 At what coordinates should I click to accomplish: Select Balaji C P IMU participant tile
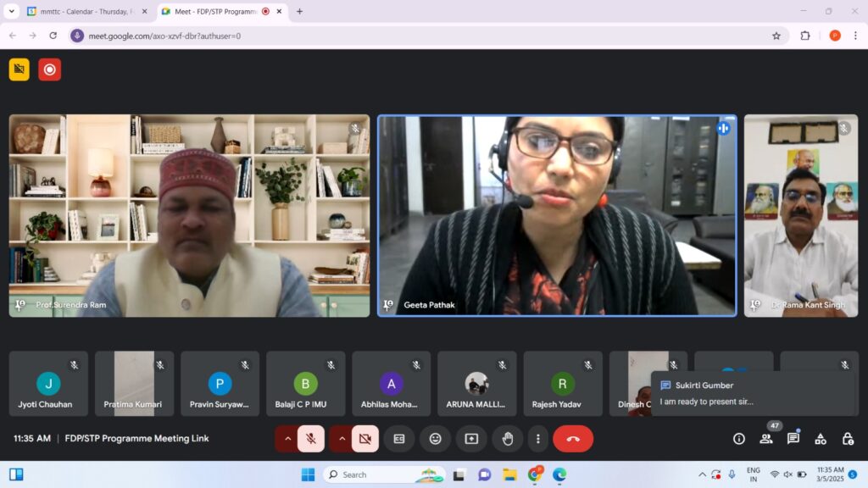pyautogui.click(x=305, y=384)
